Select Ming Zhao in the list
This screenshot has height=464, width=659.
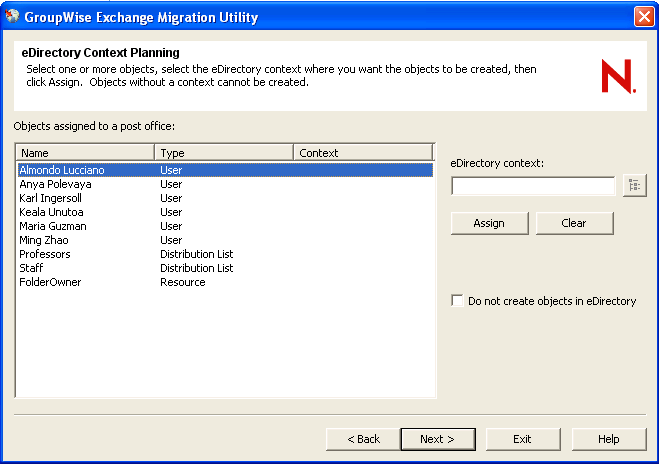[x=225, y=240]
